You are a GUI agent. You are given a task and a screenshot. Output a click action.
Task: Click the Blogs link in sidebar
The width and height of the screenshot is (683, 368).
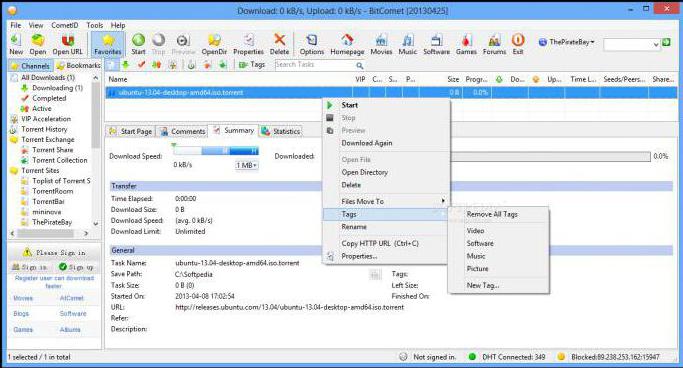tap(21, 314)
